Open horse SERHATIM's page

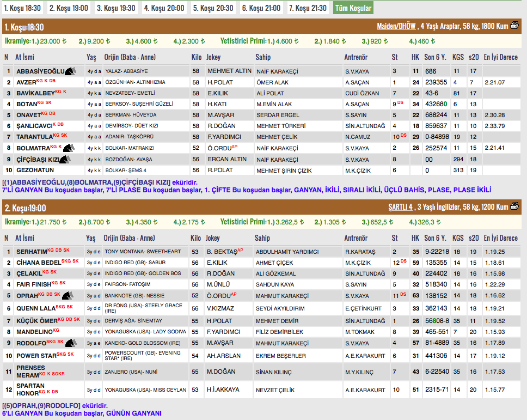32,252
